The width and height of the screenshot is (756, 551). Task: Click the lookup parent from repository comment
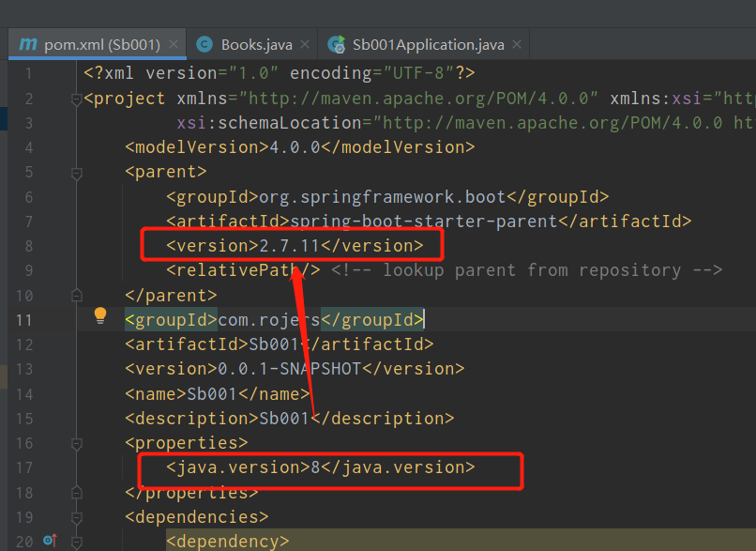coord(526,270)
